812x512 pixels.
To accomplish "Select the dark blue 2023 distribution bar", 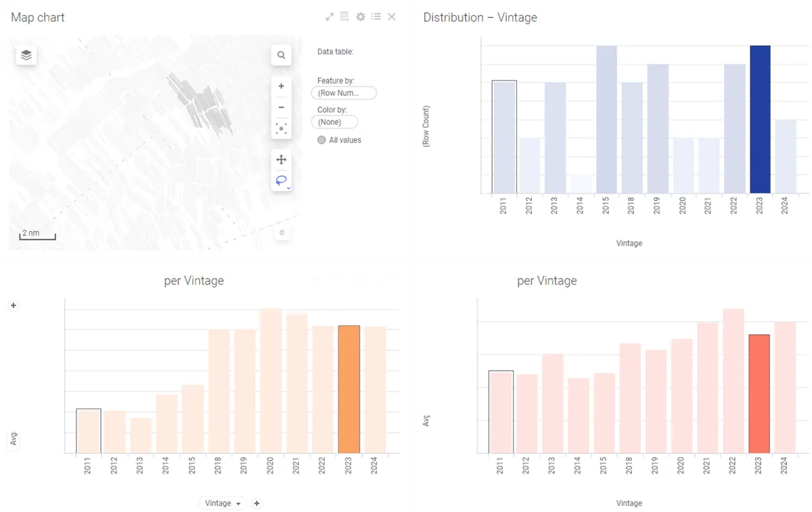I will 760,119.
